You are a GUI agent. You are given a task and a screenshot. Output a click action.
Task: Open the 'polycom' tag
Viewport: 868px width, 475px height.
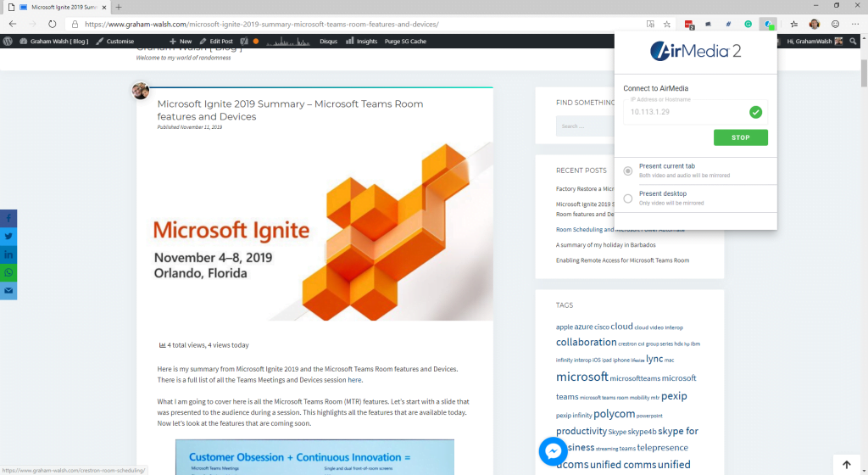point(614,414)
